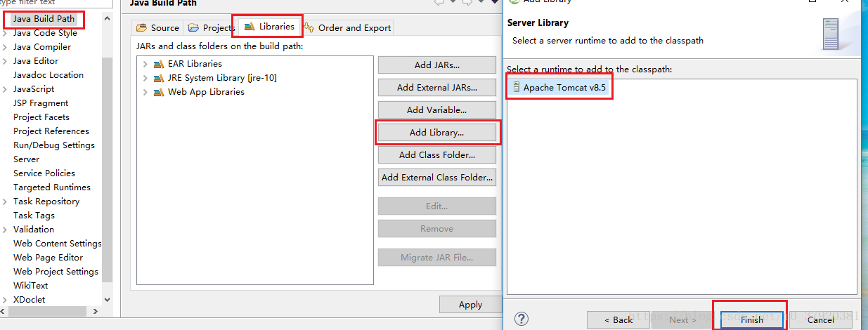Screen dimensions: 868x330
Task: Expand the Task Repository category
Action: [x=6, y=202]
